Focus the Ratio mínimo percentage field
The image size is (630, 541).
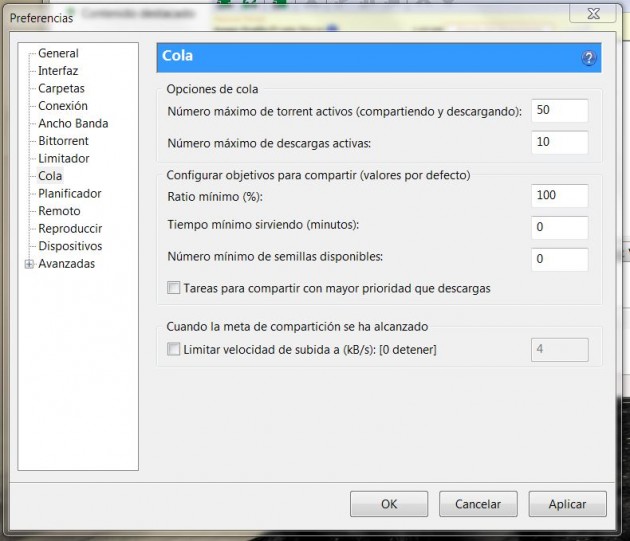click(x=559, y=195)
